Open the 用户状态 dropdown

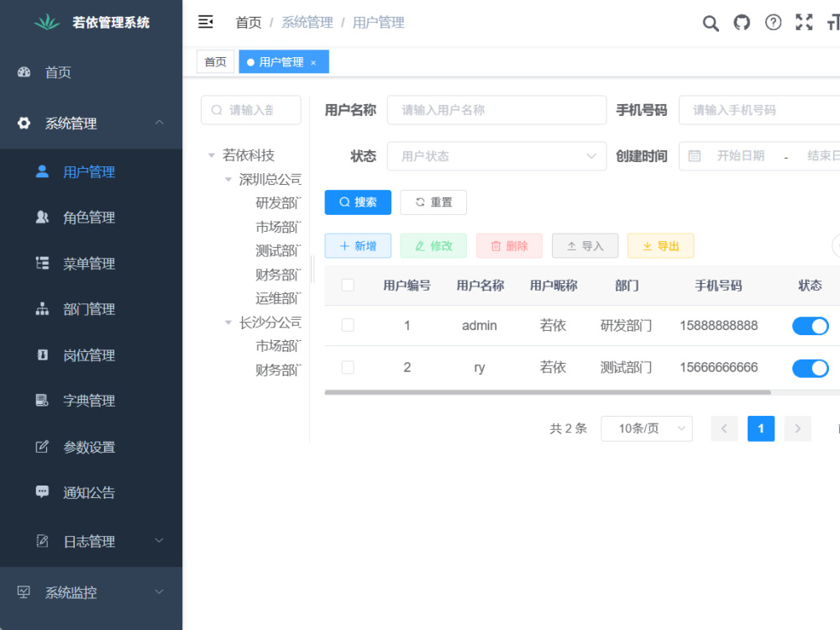pos(496,156)
